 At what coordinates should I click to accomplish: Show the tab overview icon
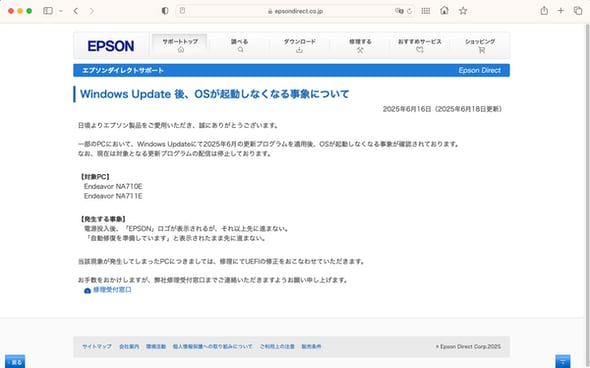[578, 11]
